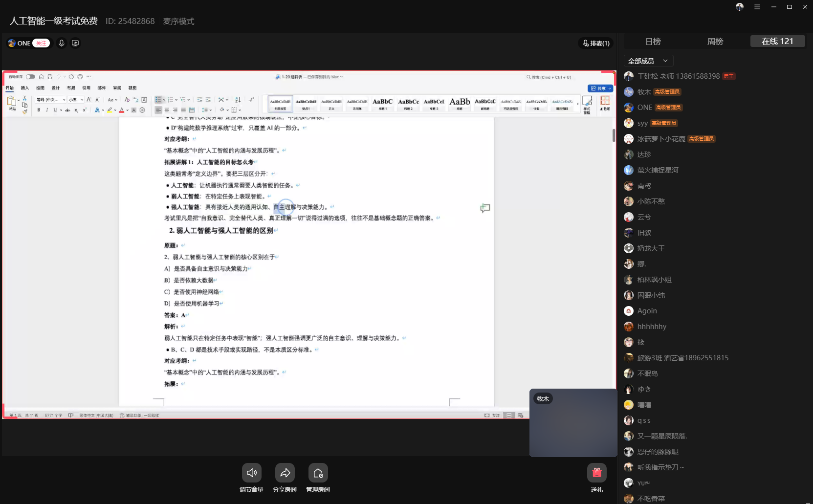Open the 调节音量 volume control

pyautogui.click(x=251, y=473)
